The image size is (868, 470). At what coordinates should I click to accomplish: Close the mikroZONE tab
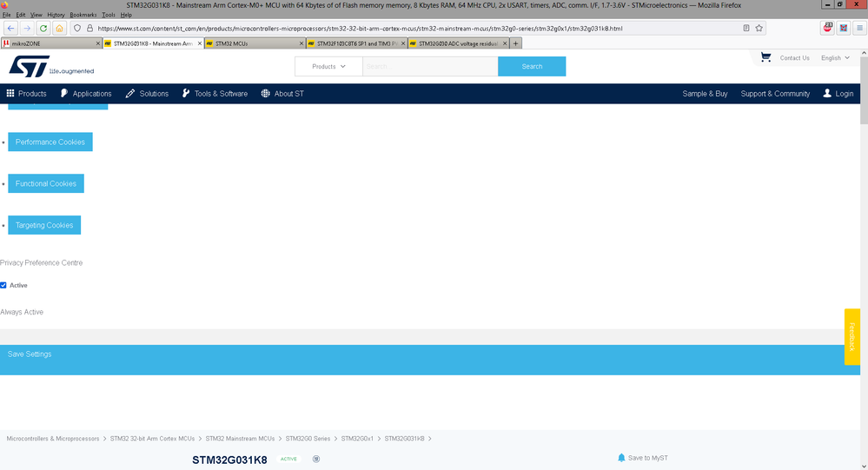click(x=98, y=43)
